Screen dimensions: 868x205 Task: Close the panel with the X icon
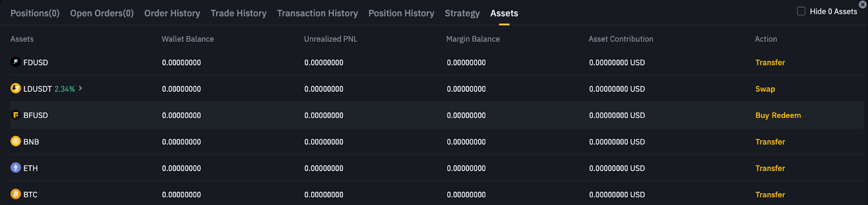click(863, 4)
